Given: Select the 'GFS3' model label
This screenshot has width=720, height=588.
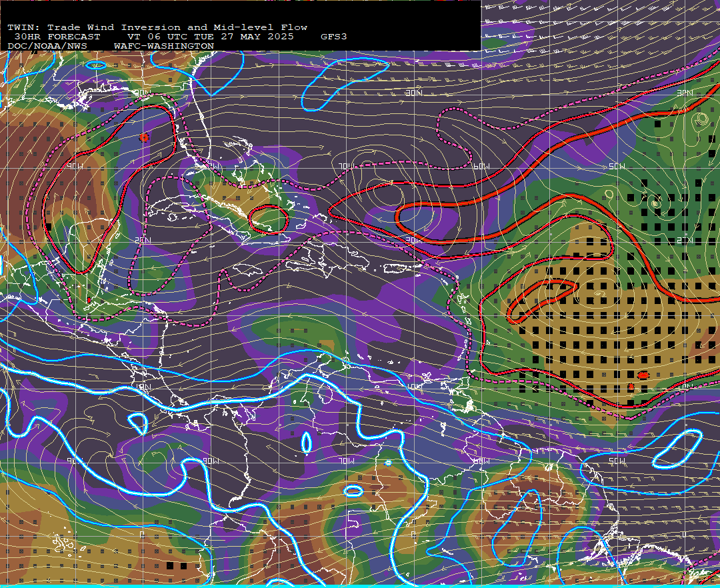Looking at the screenshot, I should [x=334, y=37].
